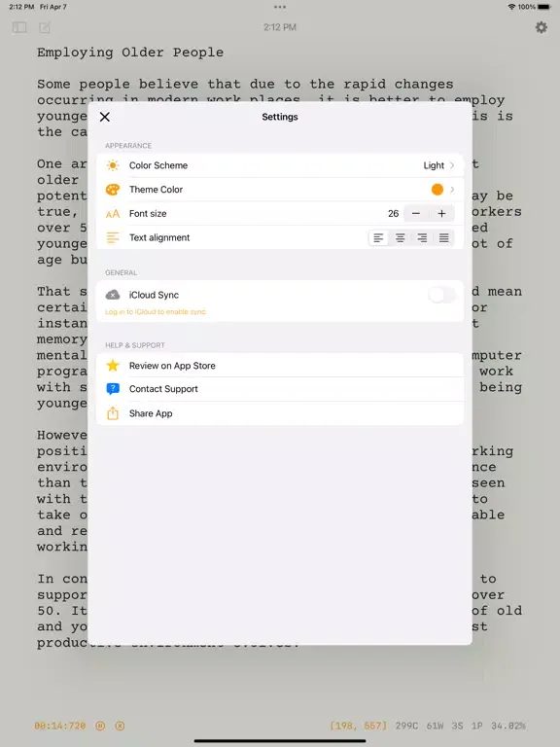560x747 pixels.
Task: Close the Settings dialog with X
Action: coord(105,117)
